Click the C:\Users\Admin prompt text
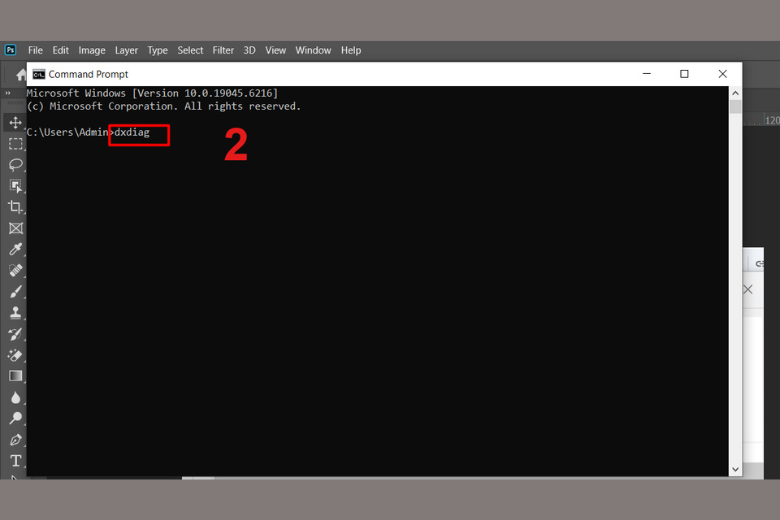Screen dimensions: 780x520 click(68, 132)
